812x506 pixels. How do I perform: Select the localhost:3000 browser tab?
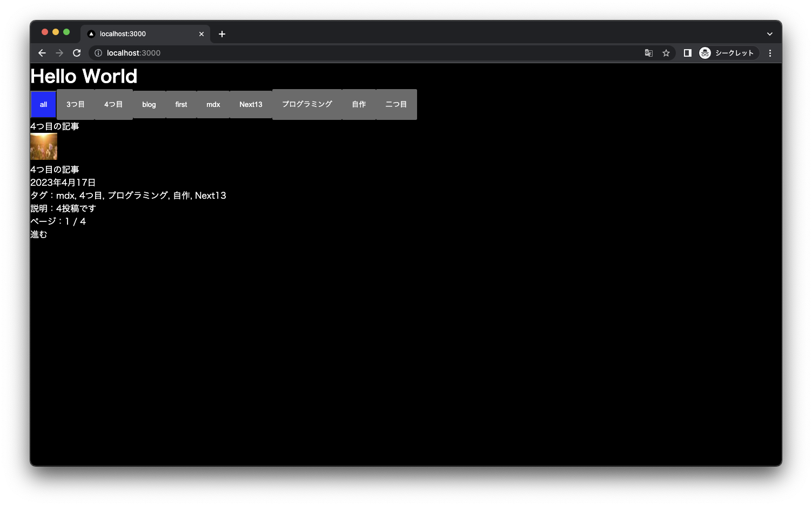tap(145, 34)
